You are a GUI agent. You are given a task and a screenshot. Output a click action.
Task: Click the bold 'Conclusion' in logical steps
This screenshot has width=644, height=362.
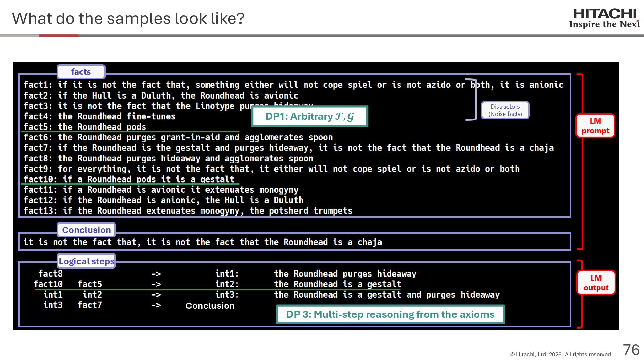coord(210,306)
